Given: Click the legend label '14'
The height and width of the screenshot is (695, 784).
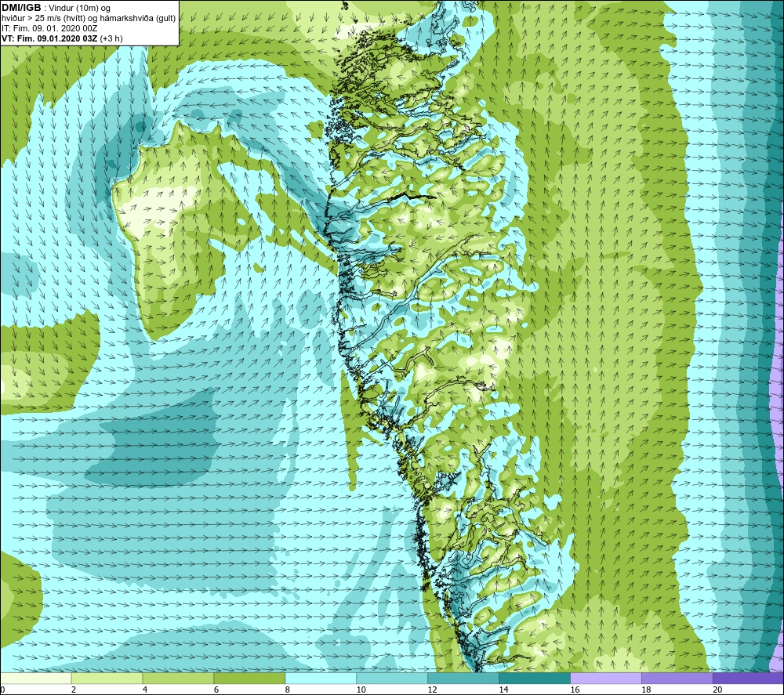Looking at the screenshot, I should click(x=503, y=690).
